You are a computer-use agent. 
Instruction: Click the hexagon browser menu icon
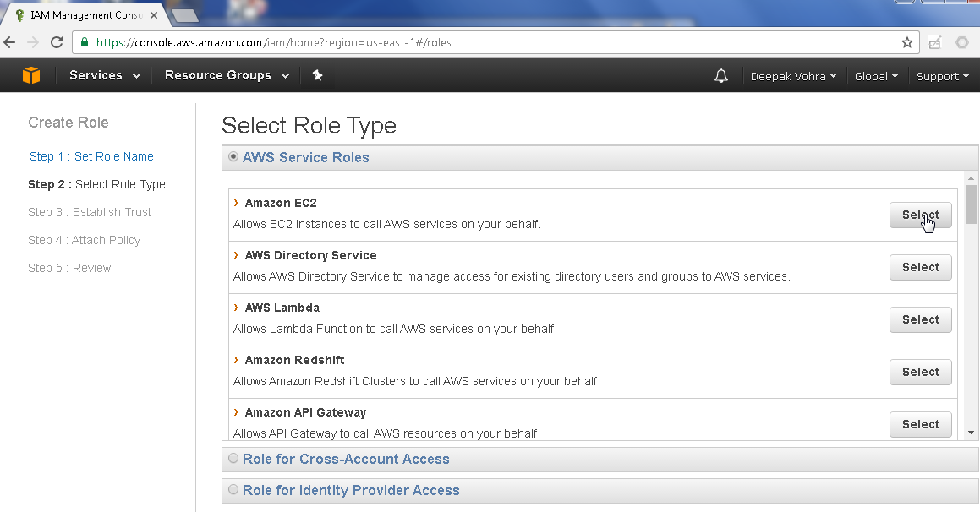click(x=962, y=42)
